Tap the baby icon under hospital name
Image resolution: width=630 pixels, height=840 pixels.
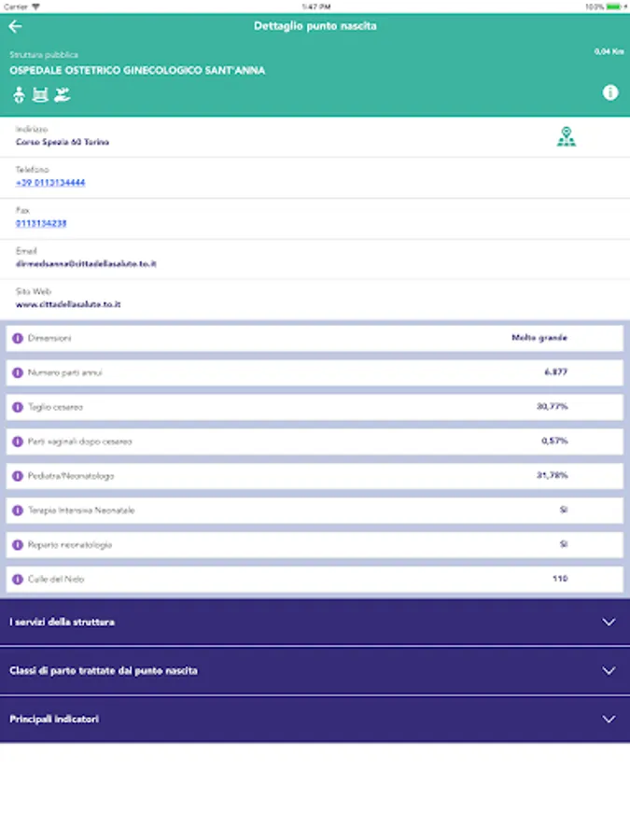19,94
